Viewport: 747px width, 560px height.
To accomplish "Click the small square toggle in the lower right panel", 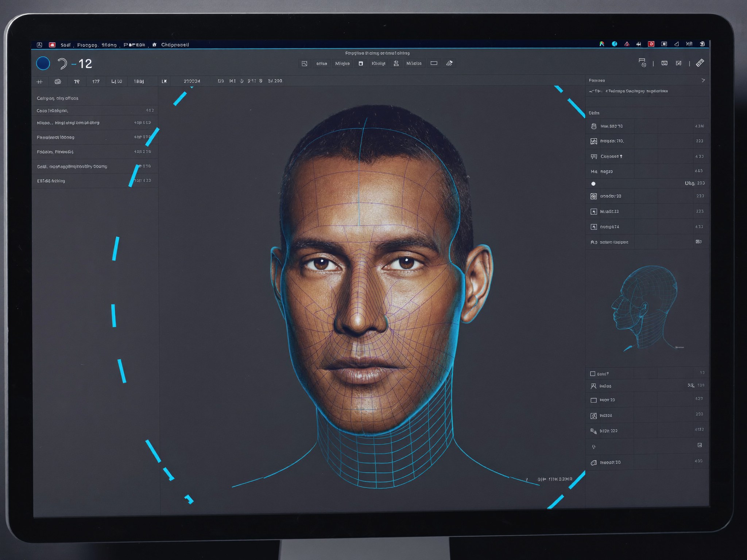I will (700, 445).
